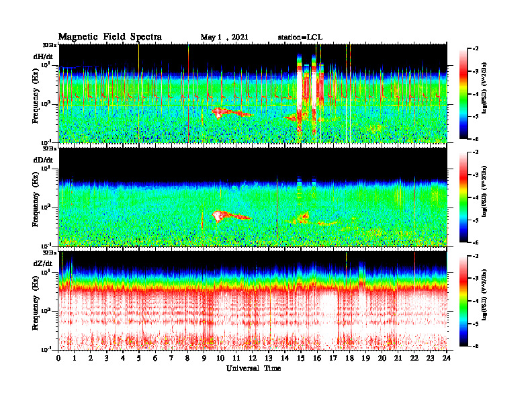Click the -6 tick on the dH/dt color bar
Viewport: 532px width, 411px height.
(476, 139)
